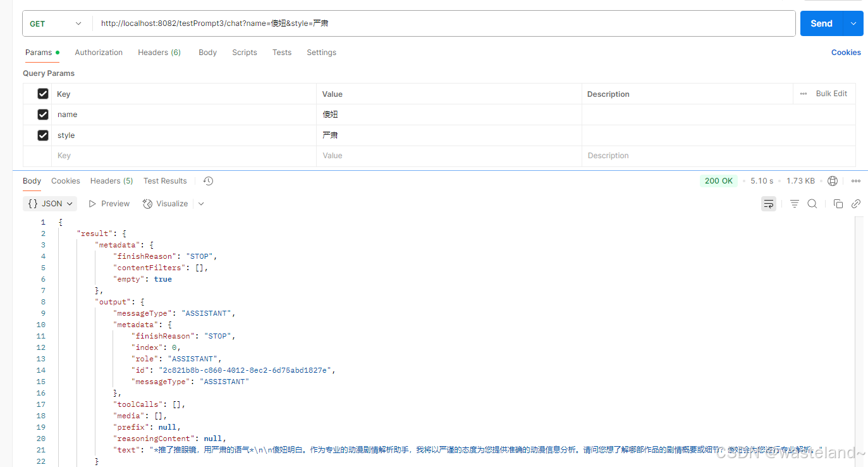Open the Authorization tab
This screenshot has height=467, width=868.
[99, 53]
